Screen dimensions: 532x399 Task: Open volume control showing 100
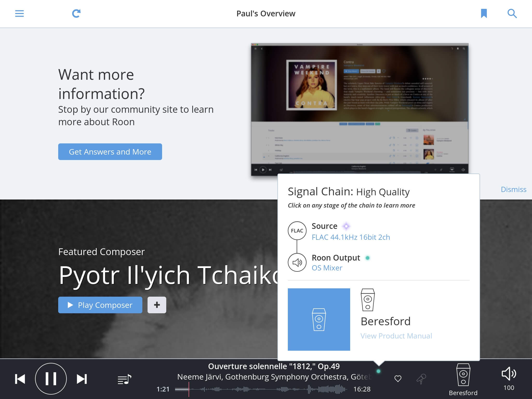click(x=509, y=379)
